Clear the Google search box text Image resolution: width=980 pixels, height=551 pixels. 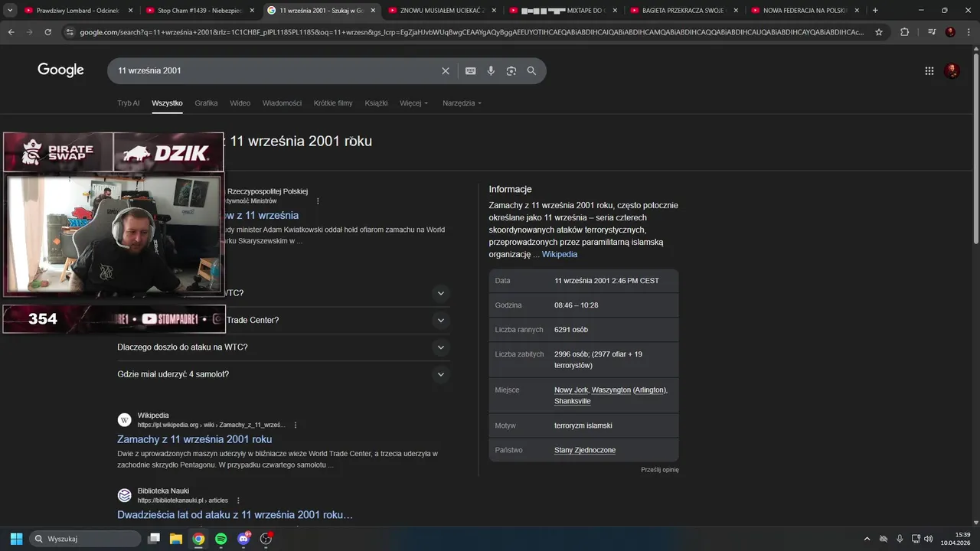tap(446, 70)
